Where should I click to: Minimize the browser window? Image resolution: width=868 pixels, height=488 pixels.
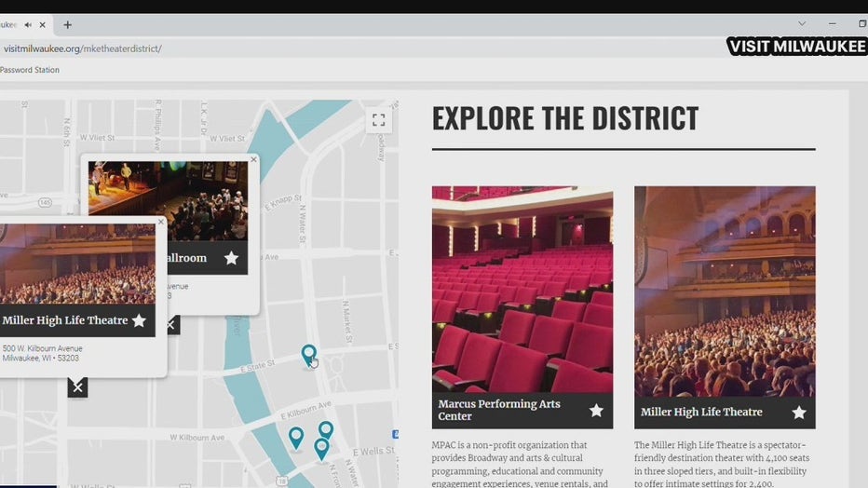pos(832,24)
